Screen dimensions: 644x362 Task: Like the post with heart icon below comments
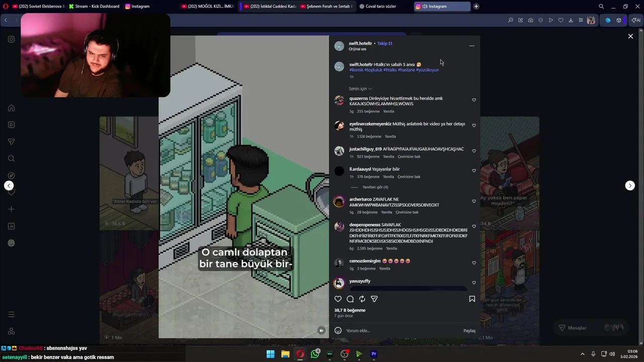338,299
